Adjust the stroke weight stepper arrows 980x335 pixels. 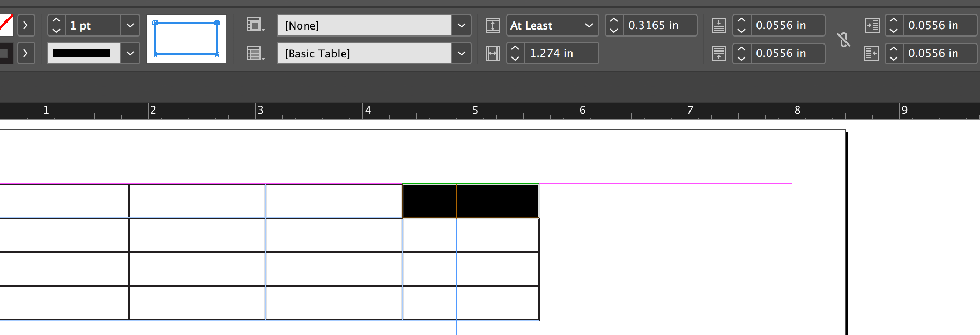[56, 25]
